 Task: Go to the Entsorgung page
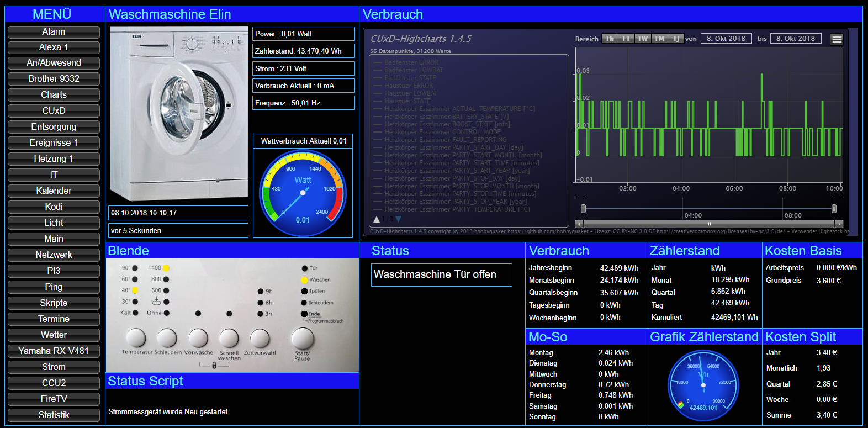[54, 127]
